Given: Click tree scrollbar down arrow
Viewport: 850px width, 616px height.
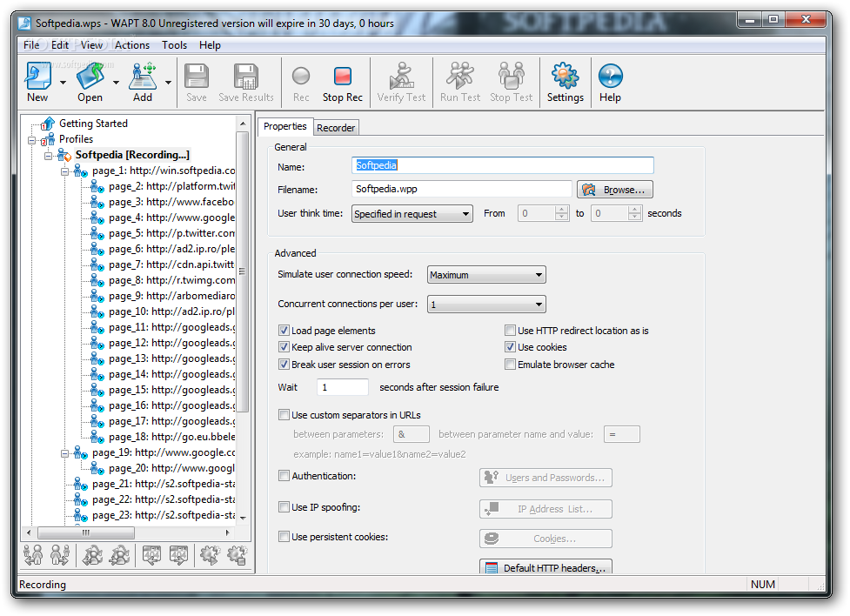Looking at the screenshot, I should point(243,518).
